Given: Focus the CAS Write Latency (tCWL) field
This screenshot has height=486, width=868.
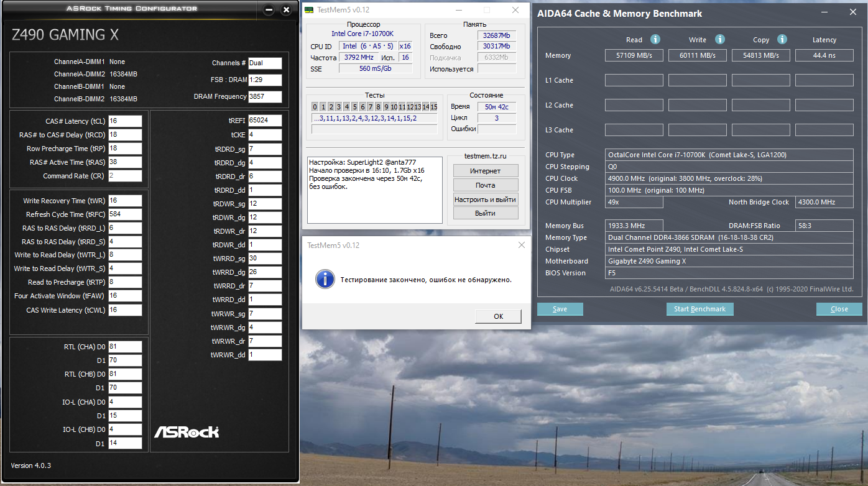Looking at the screenshot, I should [125, 310].
